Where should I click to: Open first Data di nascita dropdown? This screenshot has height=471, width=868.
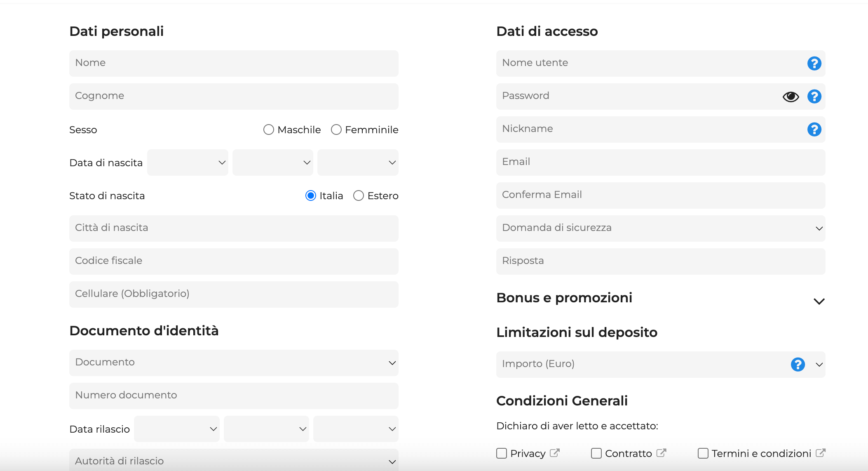pos(188,162)
